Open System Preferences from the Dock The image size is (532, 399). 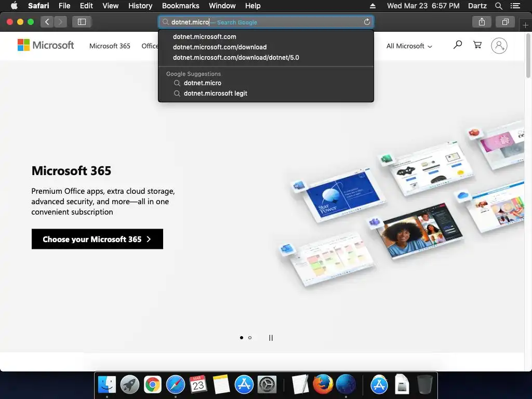267,385
